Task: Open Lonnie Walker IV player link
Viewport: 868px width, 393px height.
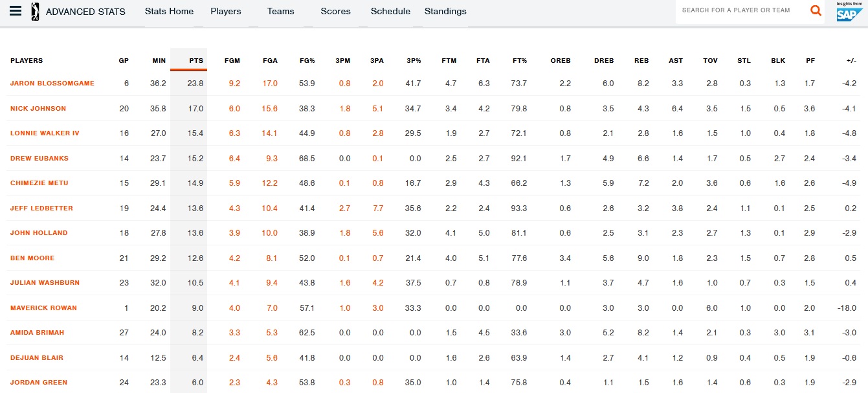Action: tap(45, 133)
